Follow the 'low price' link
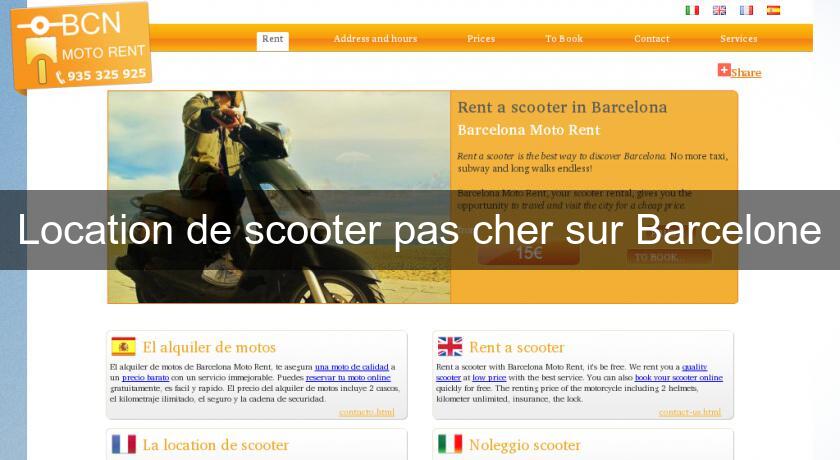 489,378
